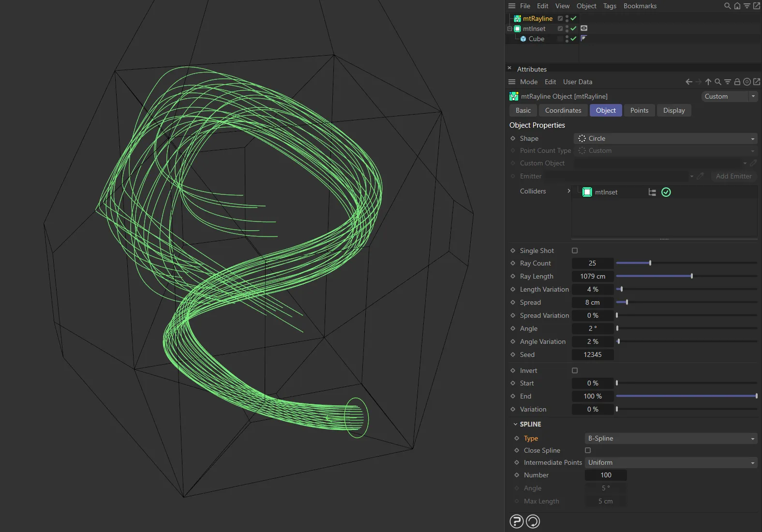Click the help icon at panel bottom
762x532 pixels.
(517, 521)
